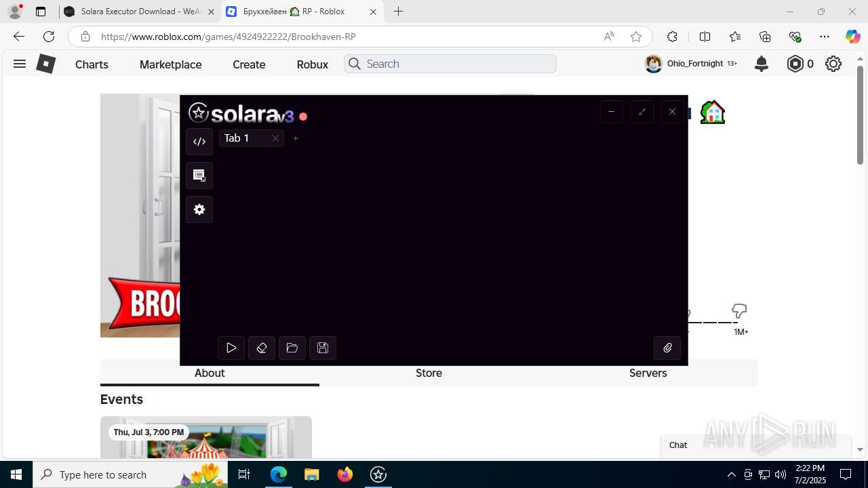This screenshot has width=868, height=488.
Task: Click the page vertical scrollbar
Action: [860, 115]
